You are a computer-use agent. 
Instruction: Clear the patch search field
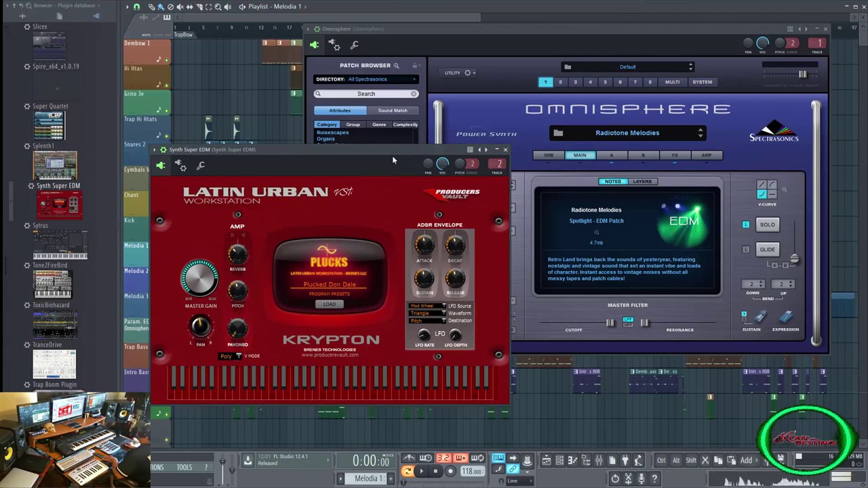coord(414,94)
